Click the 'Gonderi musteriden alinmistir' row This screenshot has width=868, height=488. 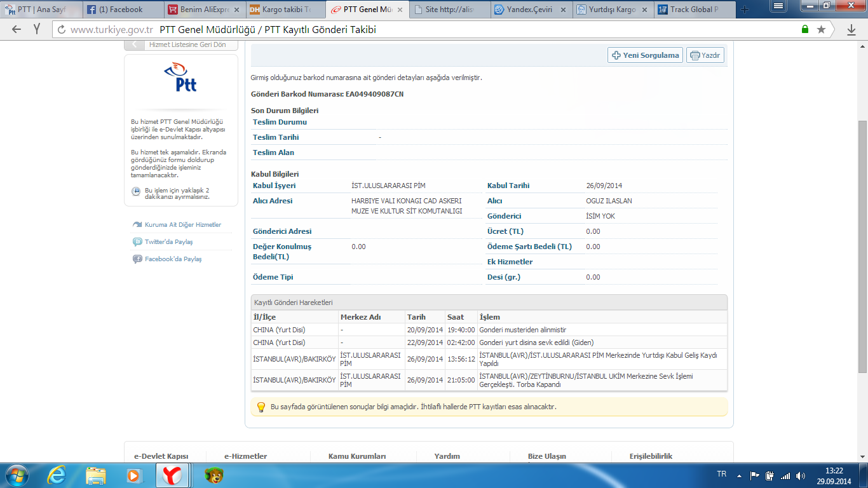pyautogui.click(x=489, y=330)
